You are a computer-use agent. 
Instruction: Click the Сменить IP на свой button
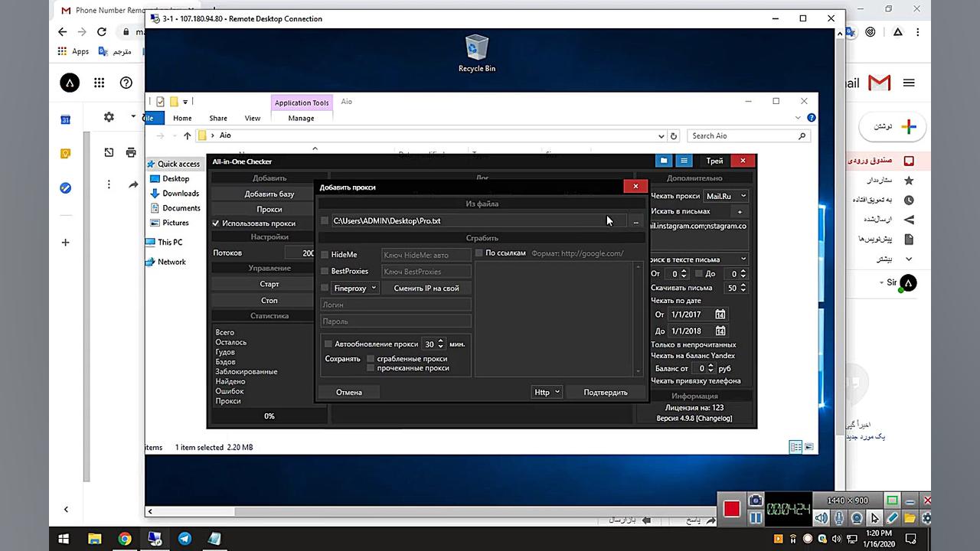tap(426, 288)
